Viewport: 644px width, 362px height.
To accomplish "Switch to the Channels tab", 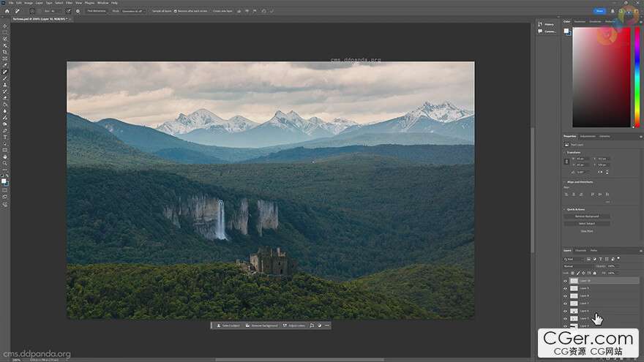I will click(x=580, y=251).
